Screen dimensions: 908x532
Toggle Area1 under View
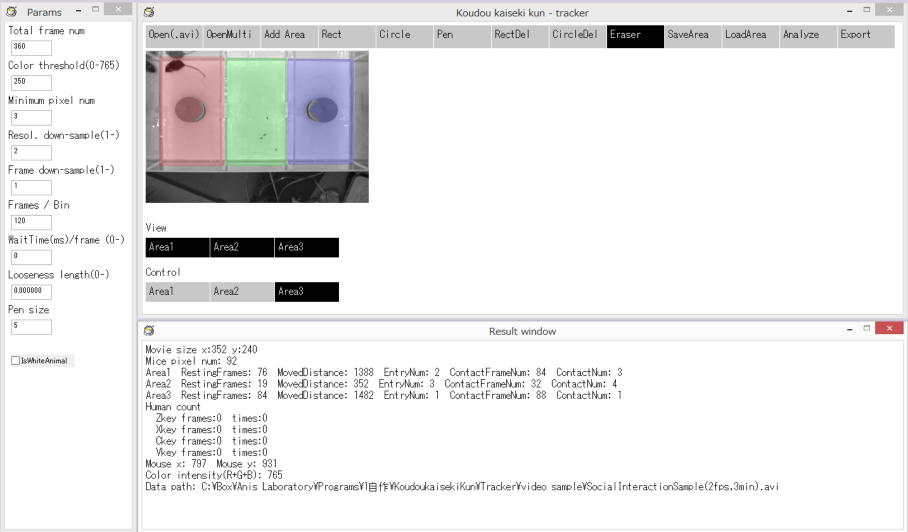tap(177, 247)
